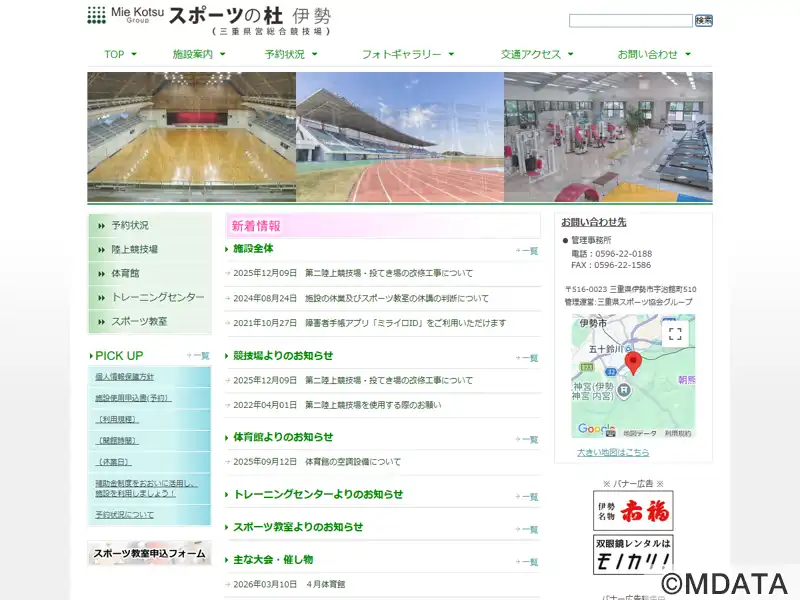Open the 施設案内 menu
This screenshot has width=800, height=600.
(192, 54)
